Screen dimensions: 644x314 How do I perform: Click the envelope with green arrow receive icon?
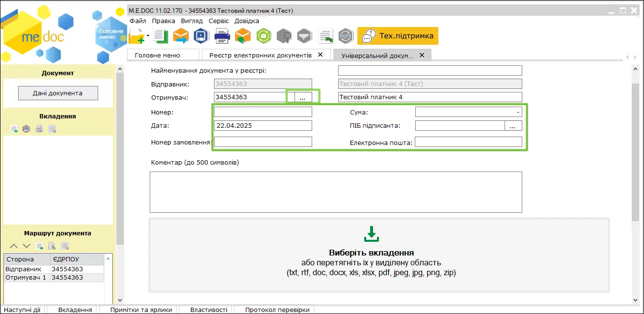pos(243,36)
